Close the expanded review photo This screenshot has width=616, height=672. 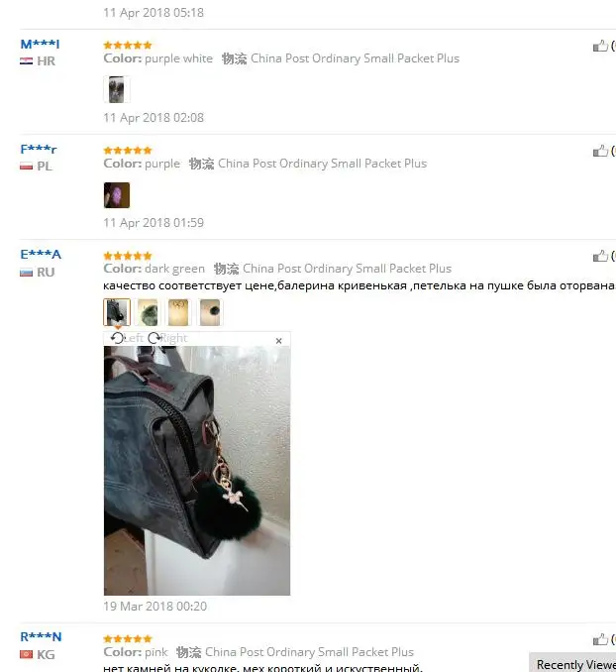click(x=279, y=341)
